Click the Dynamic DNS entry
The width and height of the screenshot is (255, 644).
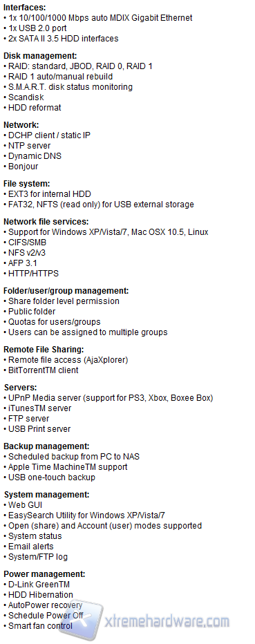[32, 156]
